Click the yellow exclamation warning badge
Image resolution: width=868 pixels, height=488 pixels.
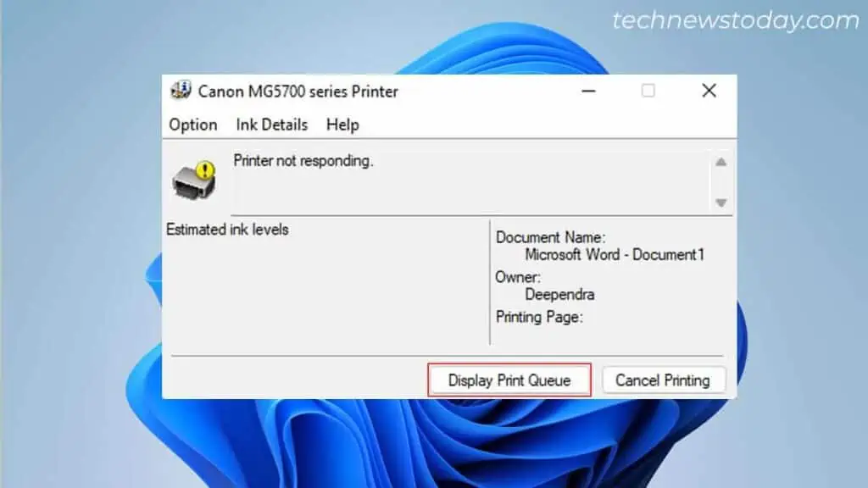click(x=205, y=170)
